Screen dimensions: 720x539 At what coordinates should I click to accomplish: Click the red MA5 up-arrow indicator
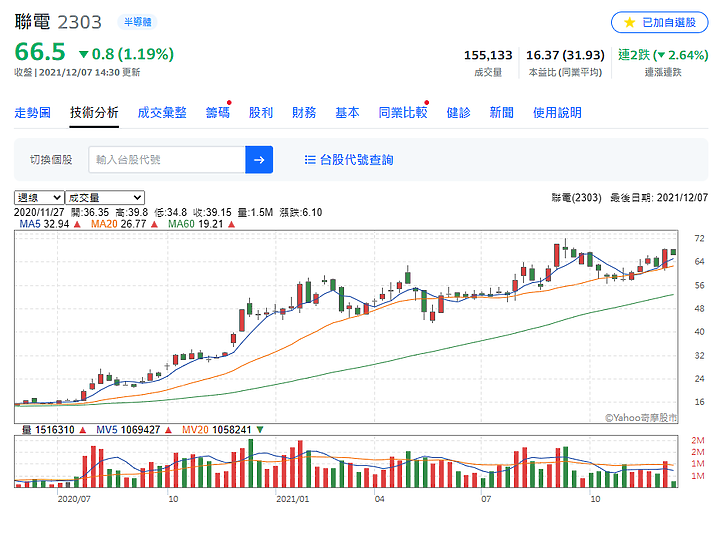[x=77, y=224]
